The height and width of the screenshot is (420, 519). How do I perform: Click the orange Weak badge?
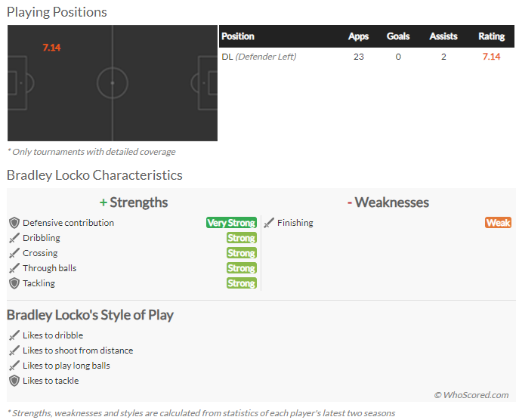498,223
